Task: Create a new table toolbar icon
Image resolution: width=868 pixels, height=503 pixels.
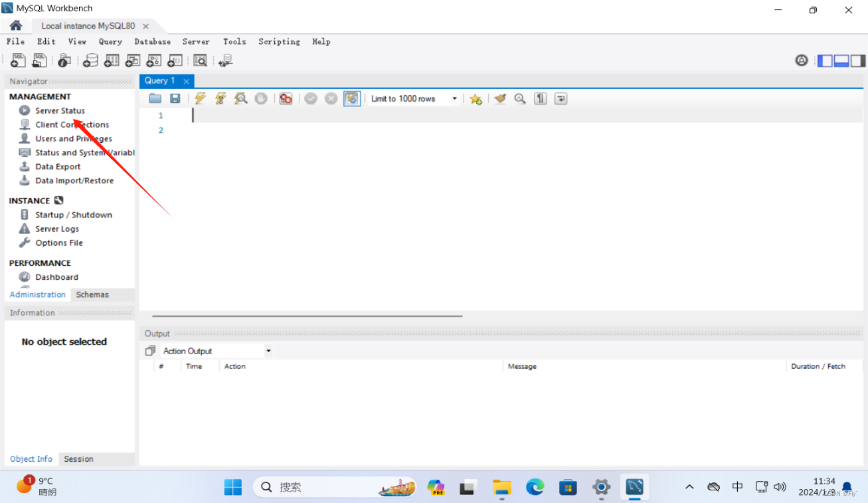Action: point(112,60)
